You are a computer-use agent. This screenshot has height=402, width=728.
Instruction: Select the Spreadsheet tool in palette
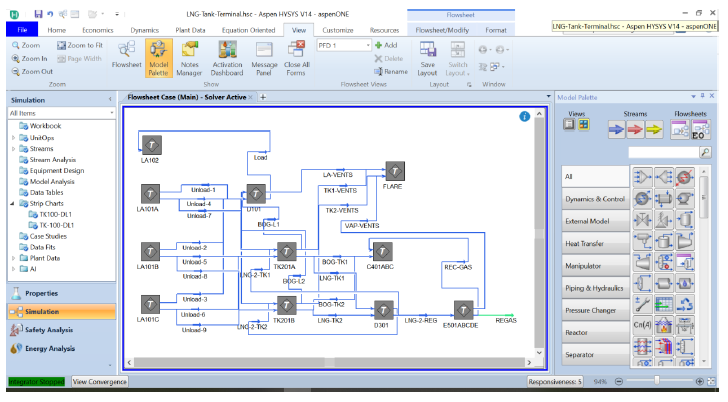[663, 304]
